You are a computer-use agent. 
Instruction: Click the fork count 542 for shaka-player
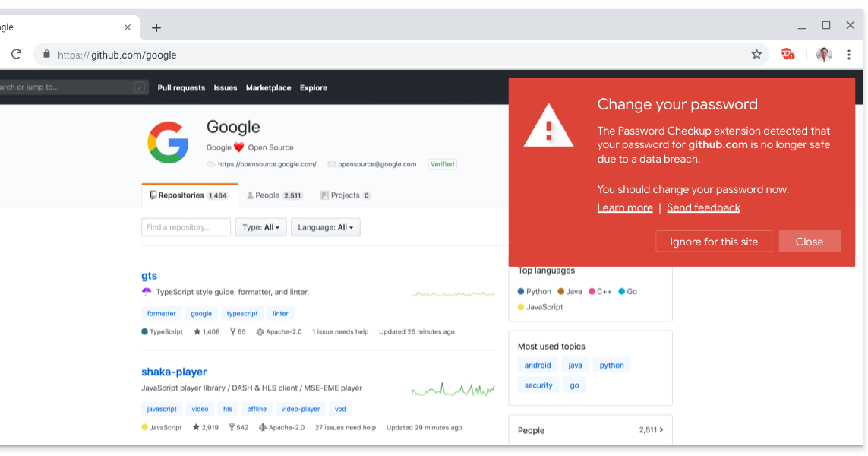coord(238,428)
